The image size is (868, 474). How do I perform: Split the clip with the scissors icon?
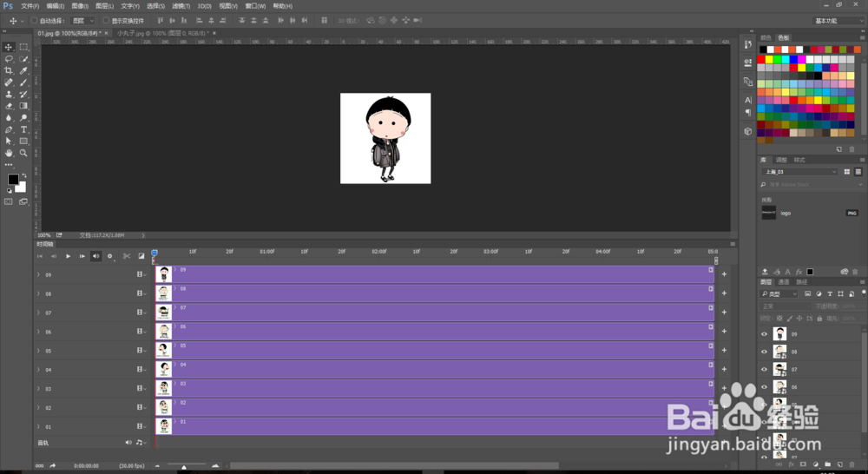[127, 256]
